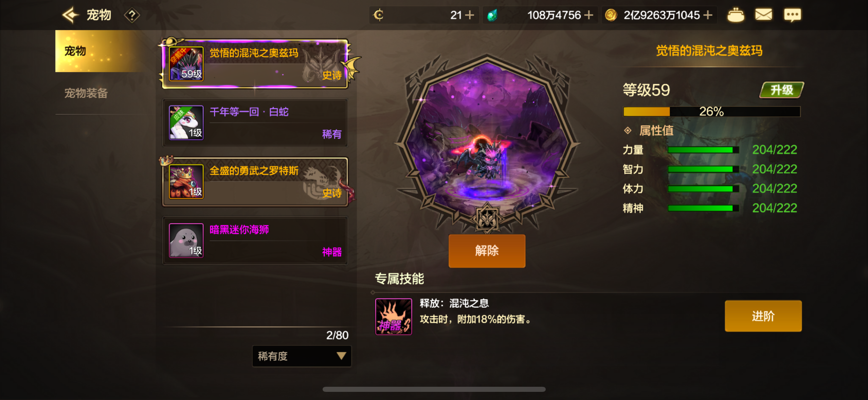
Task: Select pet 千年等一回·白蛇
Action: click(255, 122)
